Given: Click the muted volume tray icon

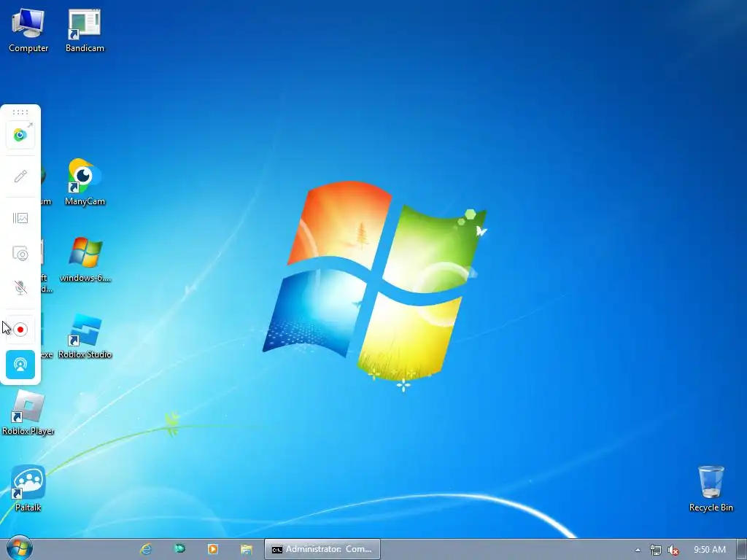Looking at the screenshot, I should [673, 550].
